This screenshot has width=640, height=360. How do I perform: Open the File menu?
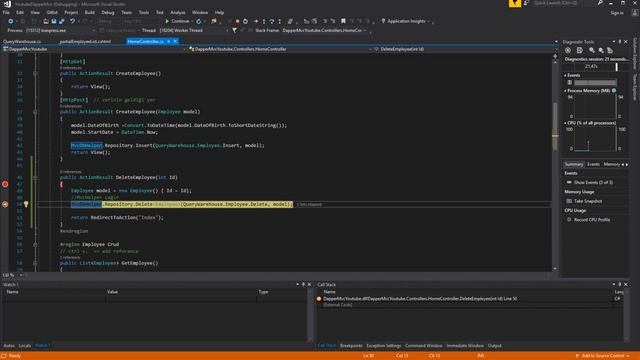(6, 13)
